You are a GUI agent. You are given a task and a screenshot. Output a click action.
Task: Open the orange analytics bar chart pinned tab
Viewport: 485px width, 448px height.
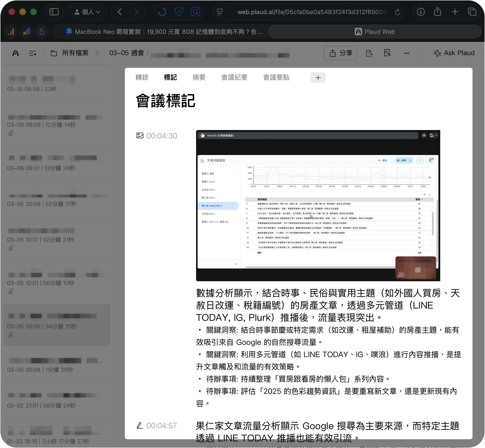[x=11, y=32]
